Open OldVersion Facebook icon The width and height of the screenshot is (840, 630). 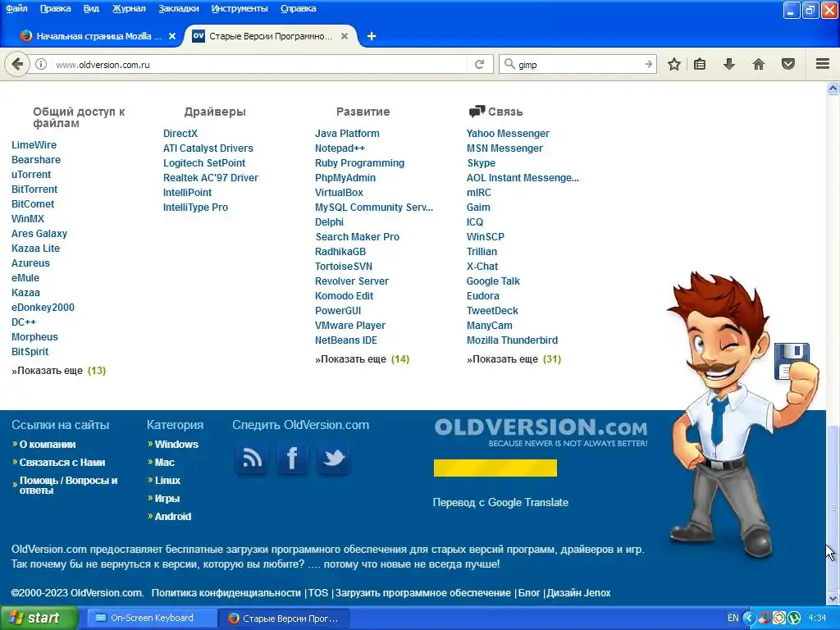(x=293, y=459)
